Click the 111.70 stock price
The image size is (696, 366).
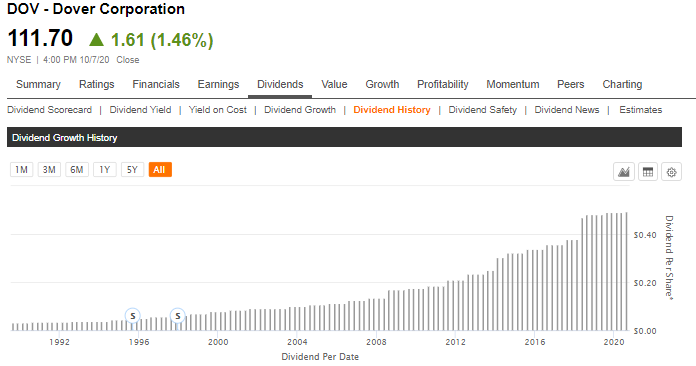[x=40, y=38]
